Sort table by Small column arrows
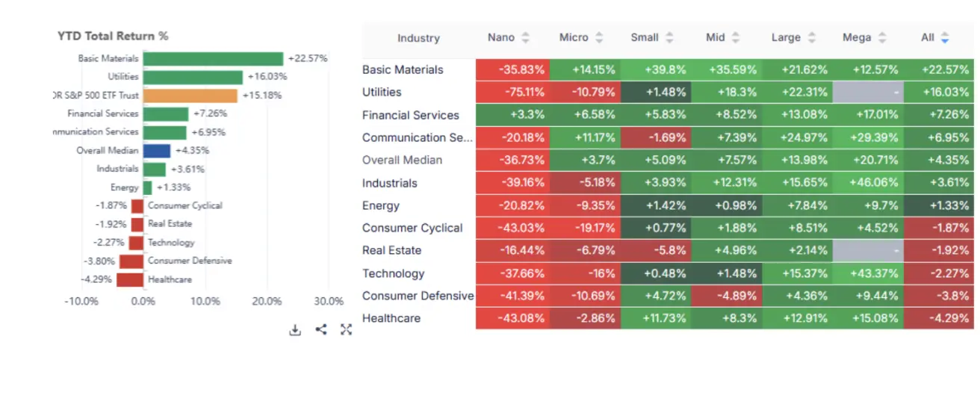This screenshot has width=980, height=395. point(669,37)
